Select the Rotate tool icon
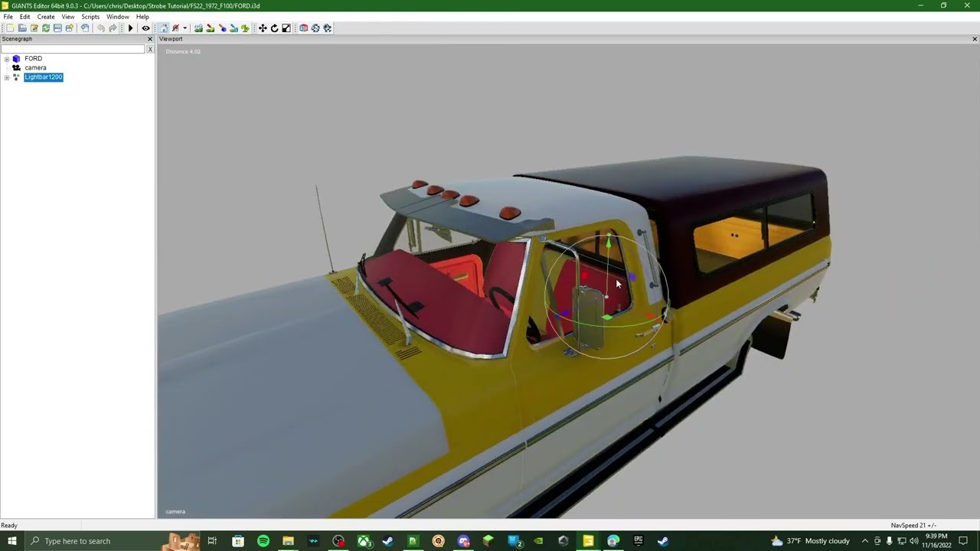The image size is (980, 551). 274,28
